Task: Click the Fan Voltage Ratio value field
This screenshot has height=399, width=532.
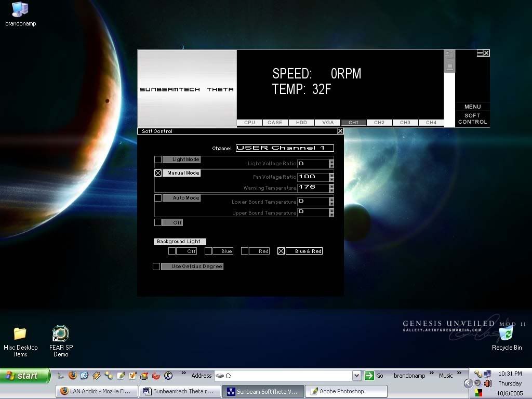Action: point(313,177)
